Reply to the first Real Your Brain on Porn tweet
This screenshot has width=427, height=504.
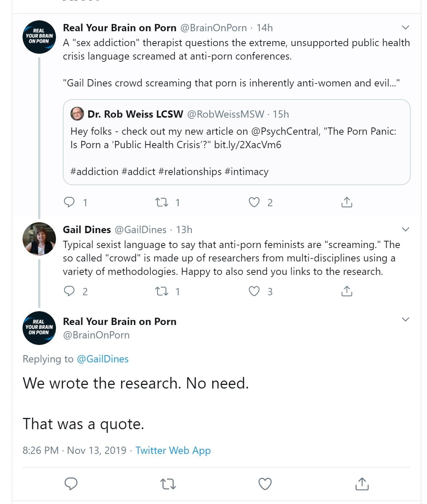pyautogui.click(x=69, y=202)
